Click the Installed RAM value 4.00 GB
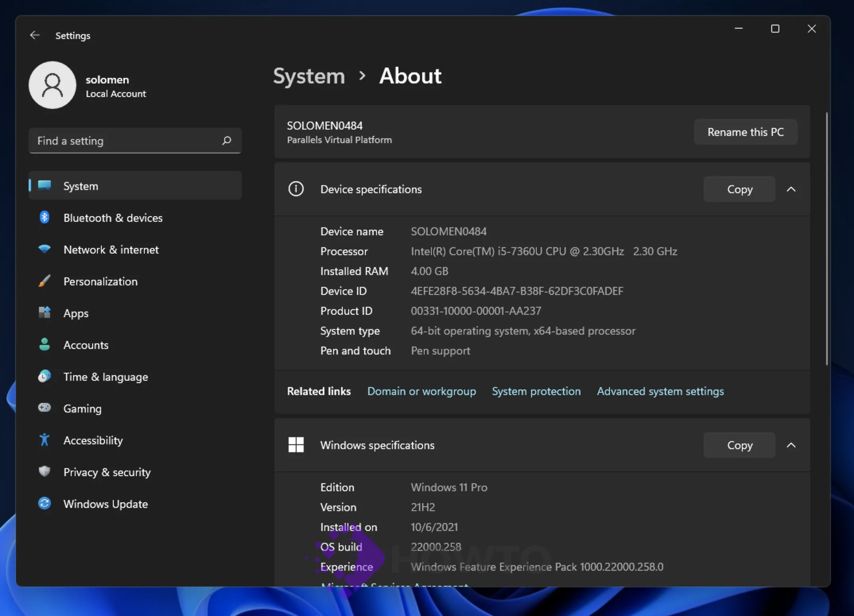854x616 pixels. (429, 271)
